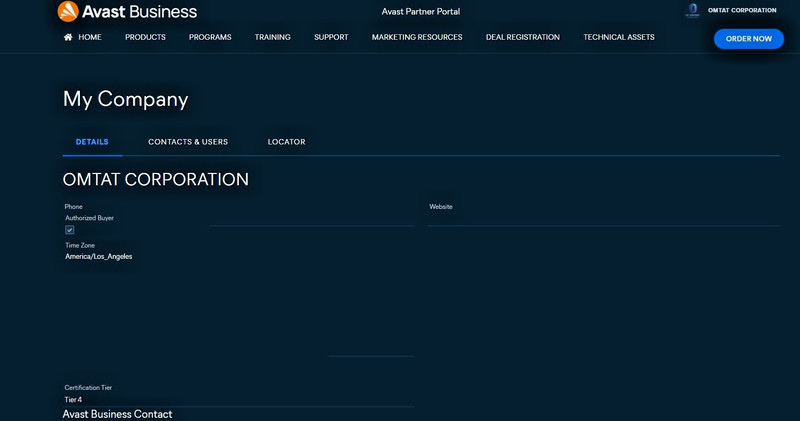Switch to the Contacts & Users tab
Screen dimensions: 800x421
188,142
